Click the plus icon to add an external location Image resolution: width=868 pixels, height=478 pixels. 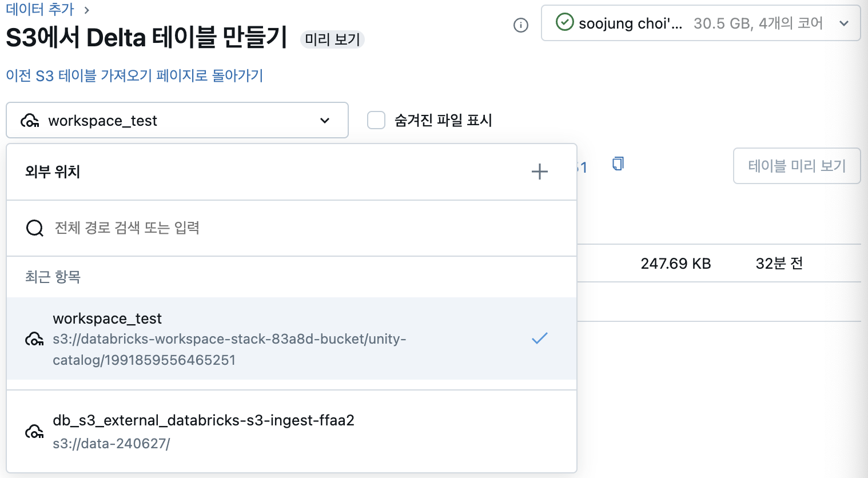point(539,172)
